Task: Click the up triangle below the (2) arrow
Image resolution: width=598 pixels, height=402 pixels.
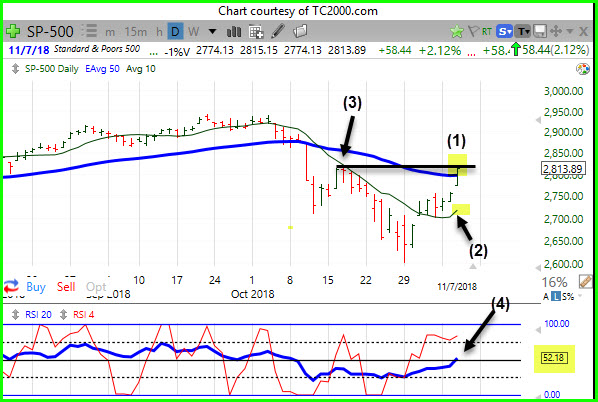Action: click(473, 266)
